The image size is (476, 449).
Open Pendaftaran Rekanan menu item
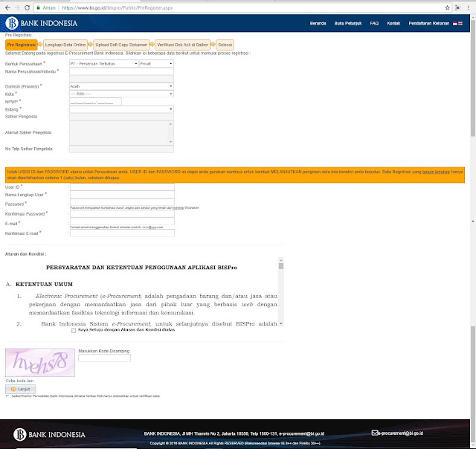tap(428, 23)
